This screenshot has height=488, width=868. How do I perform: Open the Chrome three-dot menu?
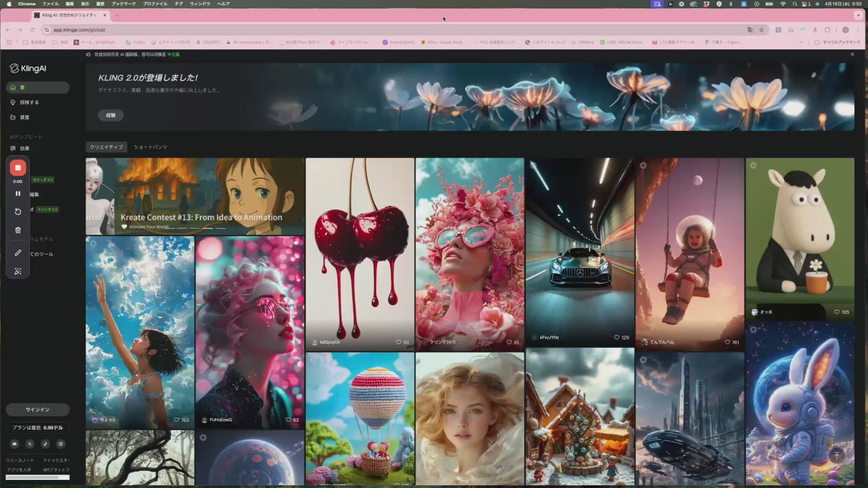click(858, 30)
